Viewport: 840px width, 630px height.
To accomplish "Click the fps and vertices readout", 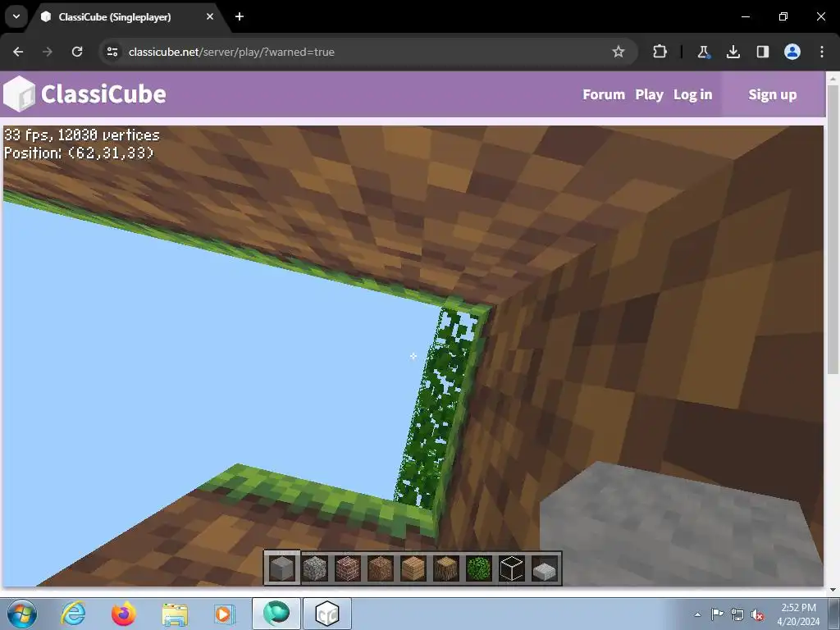I will click(82, 135).
